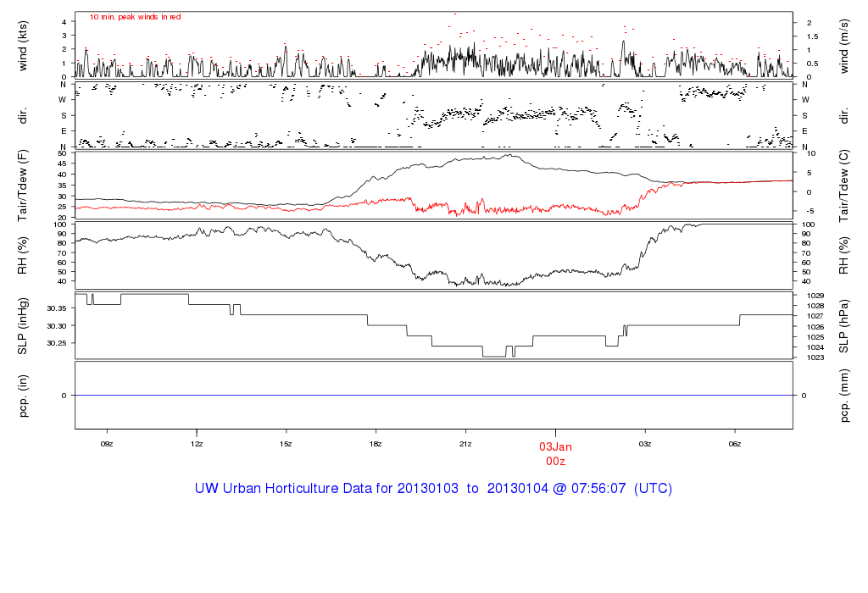Click the "15z" time tick label
868x593 pixels.
point(286,444)
